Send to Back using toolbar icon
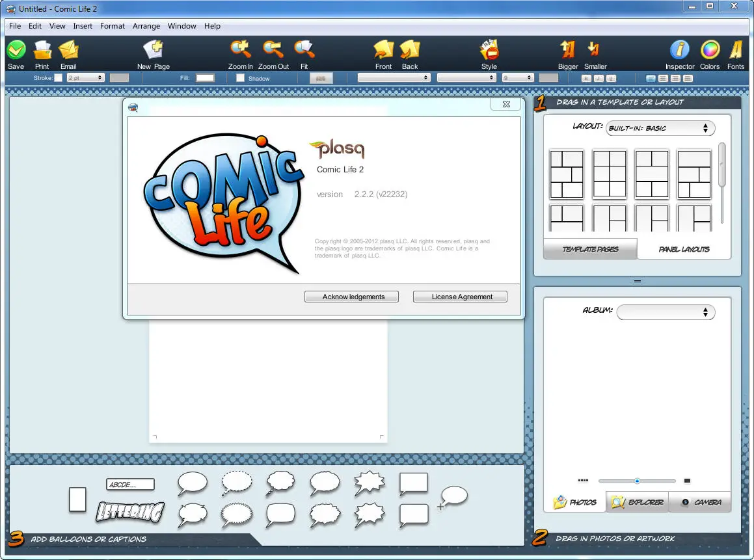 click(411, 50)
